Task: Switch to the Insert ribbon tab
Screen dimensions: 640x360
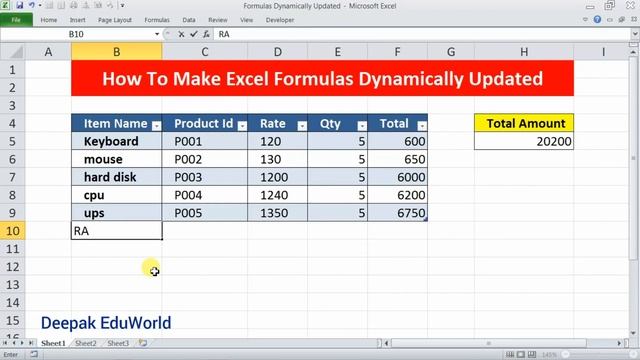Action: (77, 20)
